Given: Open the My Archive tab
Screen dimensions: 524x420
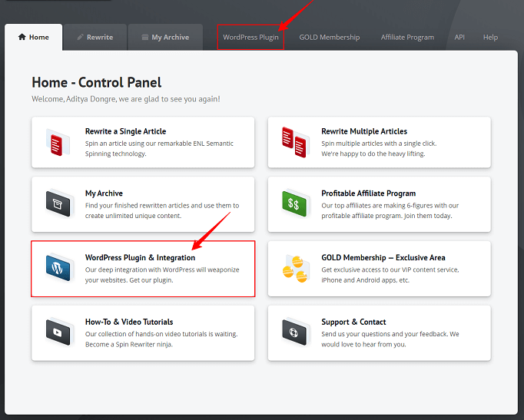Looking at the screenshot, I should click(165, 37).
